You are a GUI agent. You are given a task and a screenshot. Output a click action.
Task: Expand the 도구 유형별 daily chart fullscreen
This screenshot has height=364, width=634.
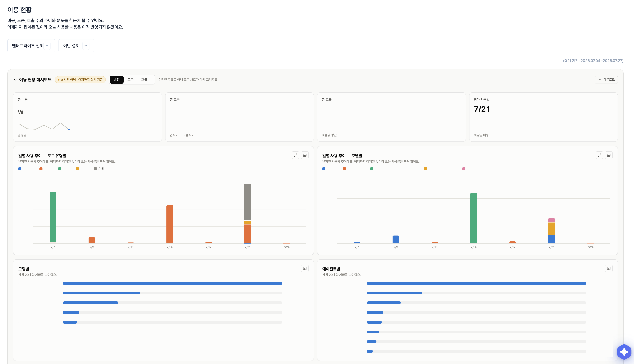[295, 155]
